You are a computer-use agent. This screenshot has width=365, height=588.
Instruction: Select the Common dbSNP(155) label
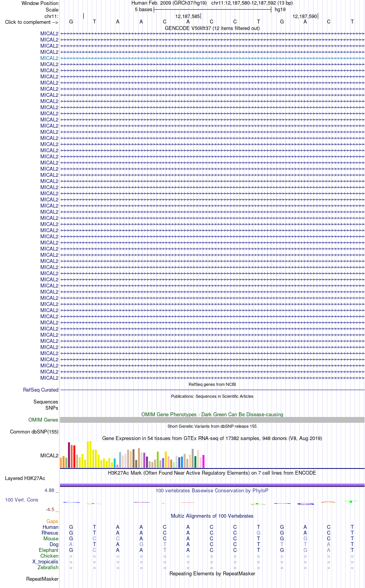[34, 432]
